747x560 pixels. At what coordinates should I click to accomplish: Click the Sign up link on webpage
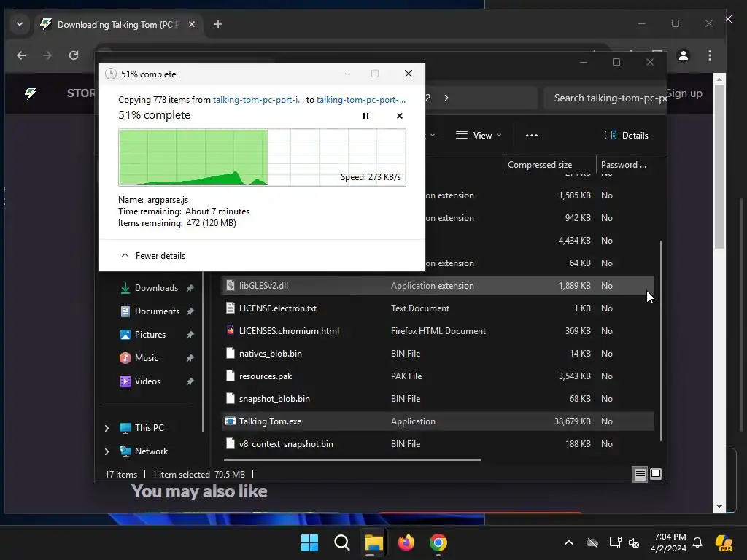point(684,93)
